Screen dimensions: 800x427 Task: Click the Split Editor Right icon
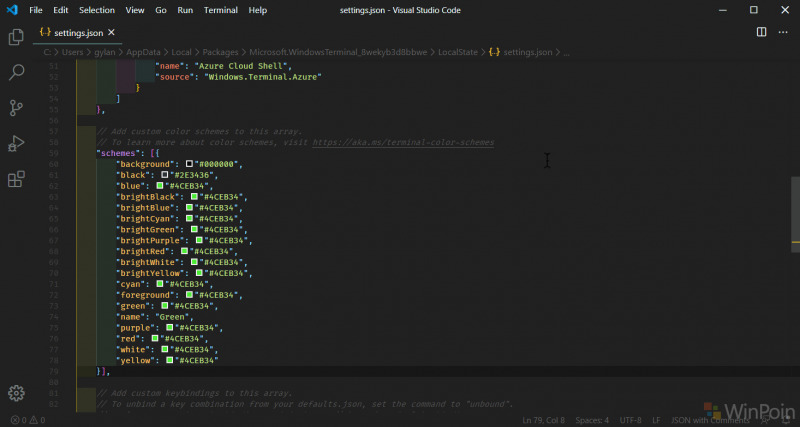coord(761,32)
